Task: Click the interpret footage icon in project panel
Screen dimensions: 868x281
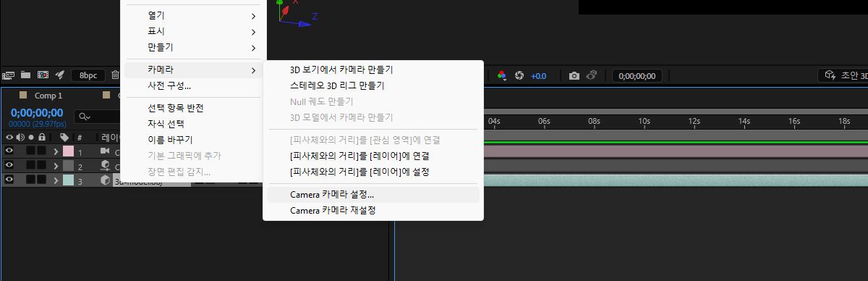Action: (x=9, y=75)
